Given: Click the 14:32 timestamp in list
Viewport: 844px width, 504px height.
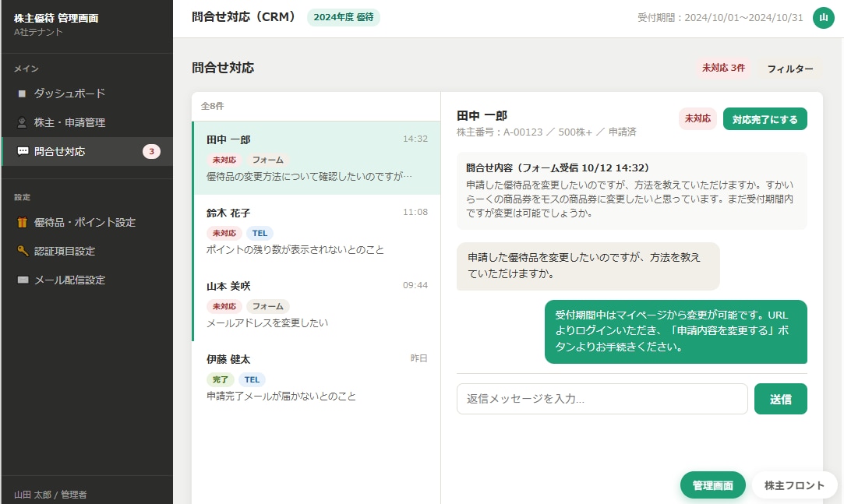Looking at the screenshot, I should [x=415, y=139].
